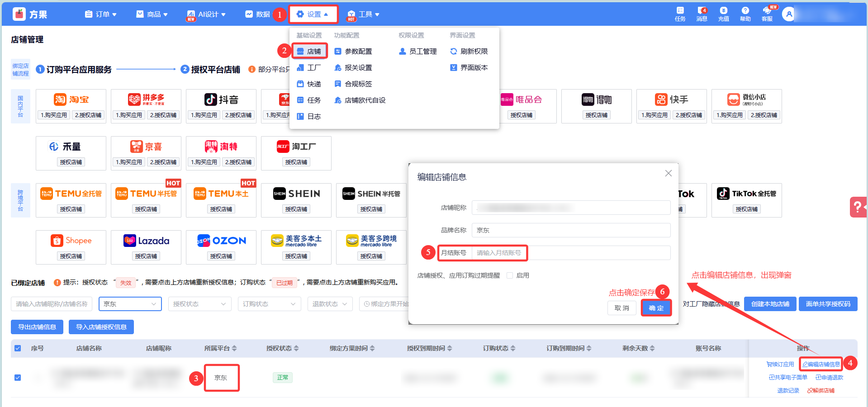
Task: Expand the 工具 menu in top navigation
Action: (x=363, y=14)
